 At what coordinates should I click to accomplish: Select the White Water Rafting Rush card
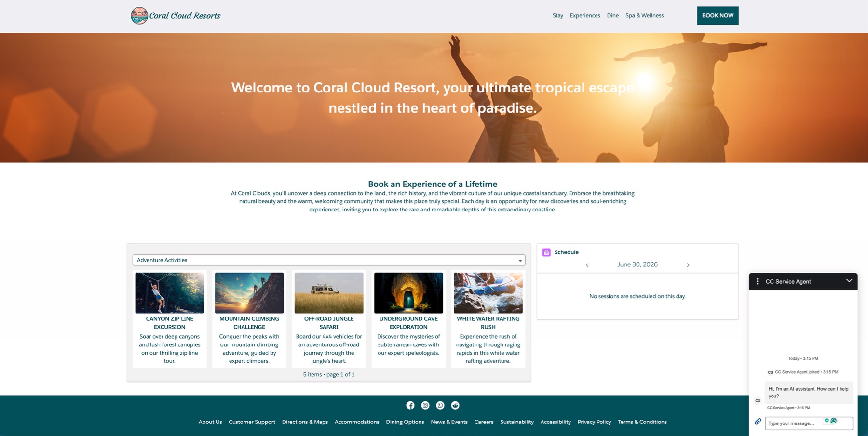click(488, 319)
